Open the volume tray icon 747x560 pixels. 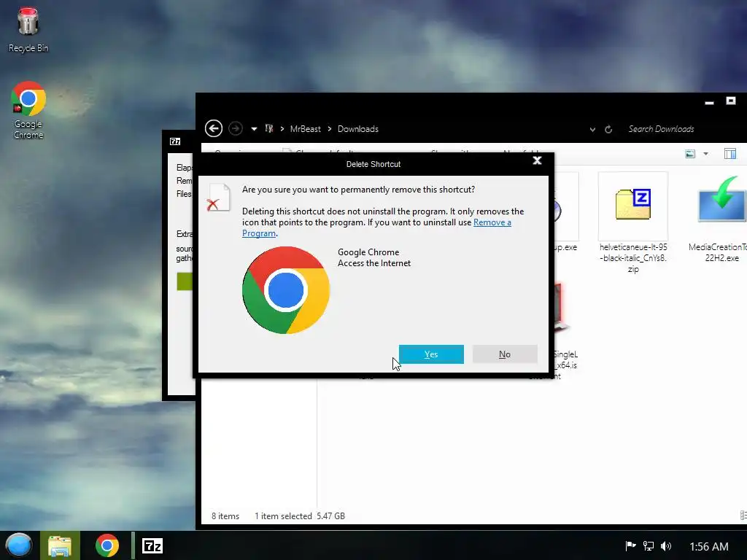666,546
